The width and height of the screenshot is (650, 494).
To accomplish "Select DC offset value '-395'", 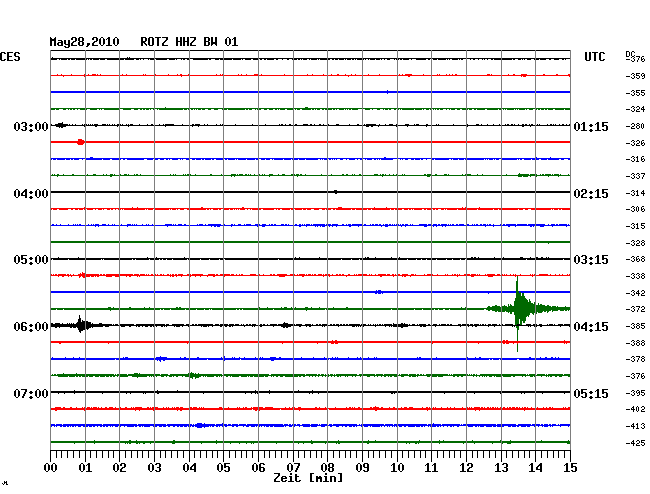I will click(635, 393).
